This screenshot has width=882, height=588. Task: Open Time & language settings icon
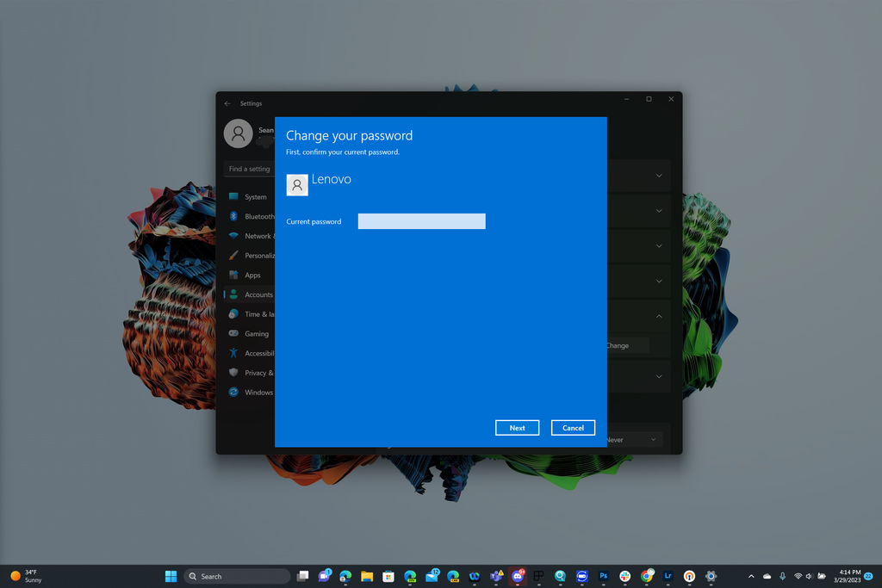pos(233,313)
